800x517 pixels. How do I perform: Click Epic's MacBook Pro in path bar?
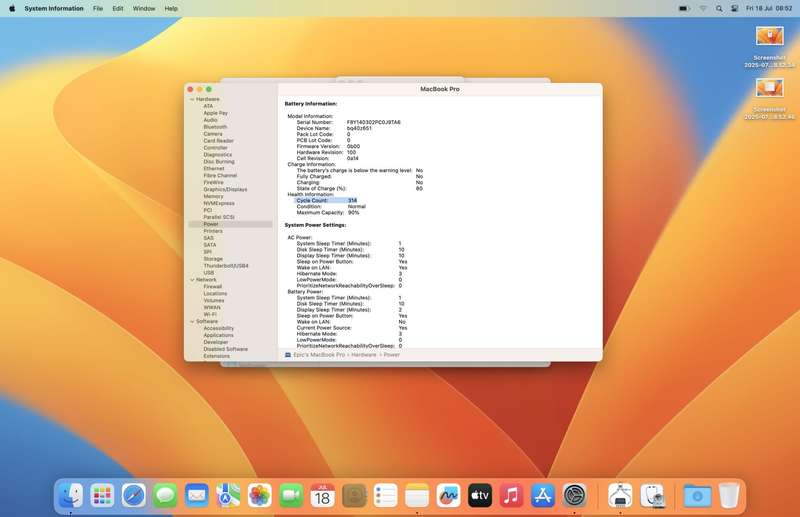click(319, 355)
